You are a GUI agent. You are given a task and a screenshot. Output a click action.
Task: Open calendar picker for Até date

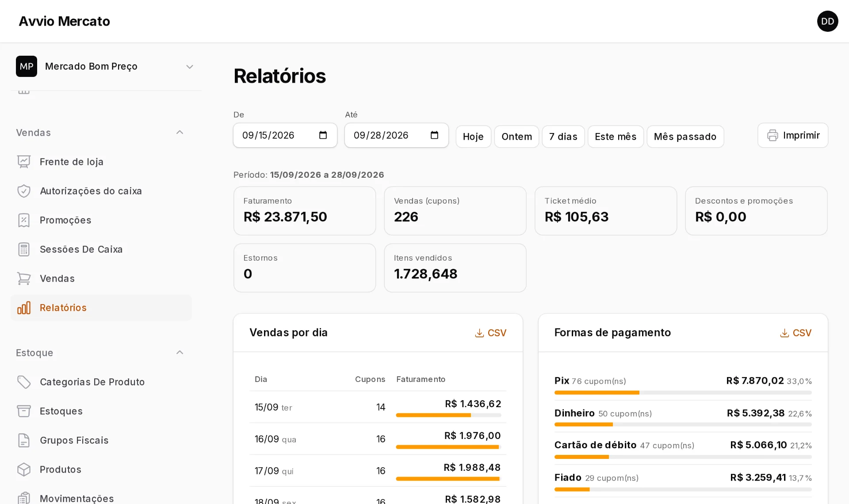tap(435, 135)
